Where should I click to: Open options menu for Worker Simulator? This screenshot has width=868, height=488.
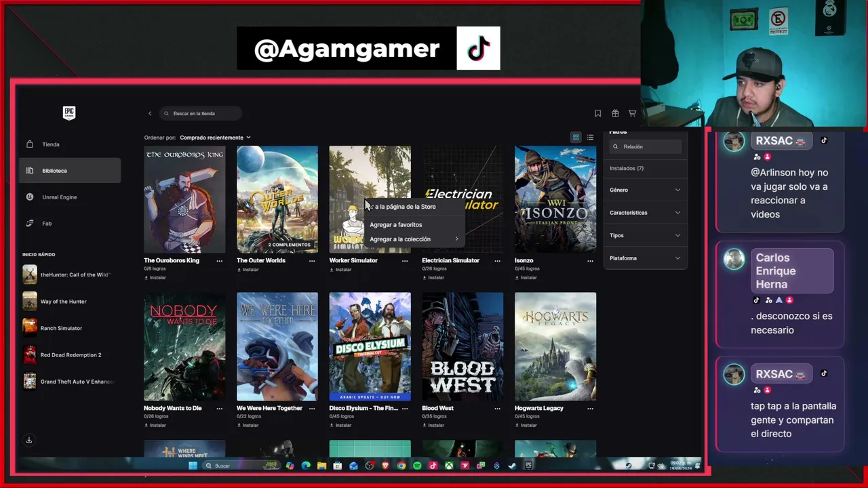(405, 261)
